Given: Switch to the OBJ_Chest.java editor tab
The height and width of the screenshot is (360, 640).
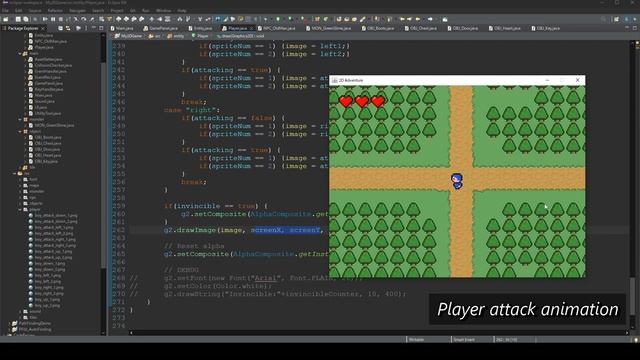Looking at the screenshot, I should tap(421, 28).
